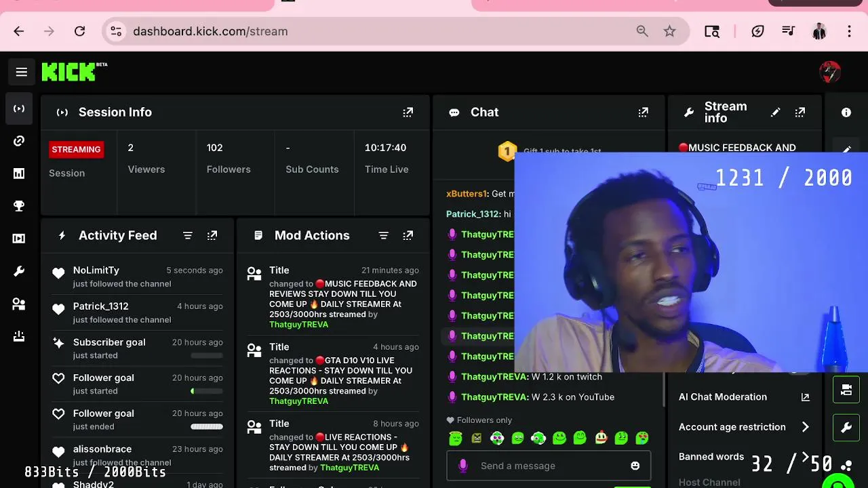
Task: Open the Chrome three-dot menu
Action: click(x=850, y=31)
